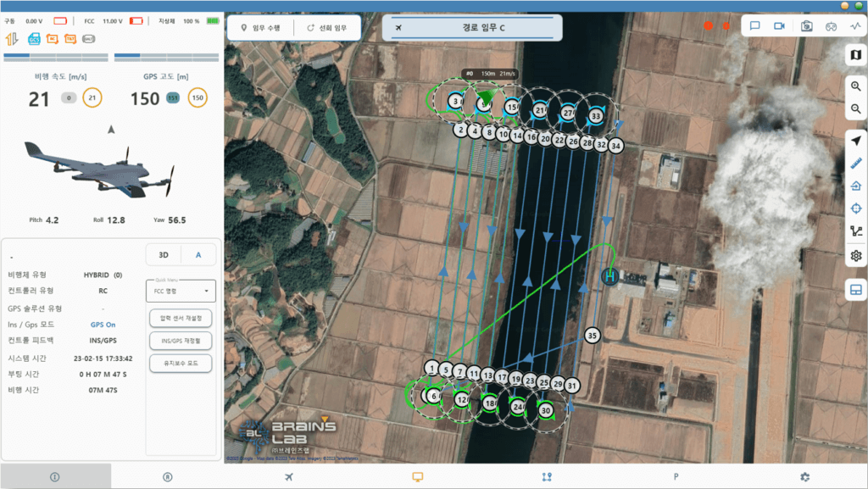Screen dimensions: 868x489
Task: Click the crosshair target icon
Action: pyautogui.click(x=856, y=208)
